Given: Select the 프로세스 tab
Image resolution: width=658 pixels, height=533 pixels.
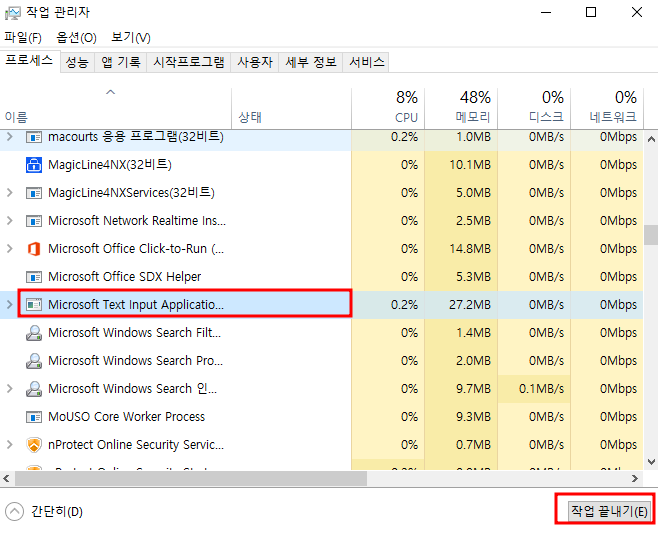Looking at the screenshot, I should [29, 61].
